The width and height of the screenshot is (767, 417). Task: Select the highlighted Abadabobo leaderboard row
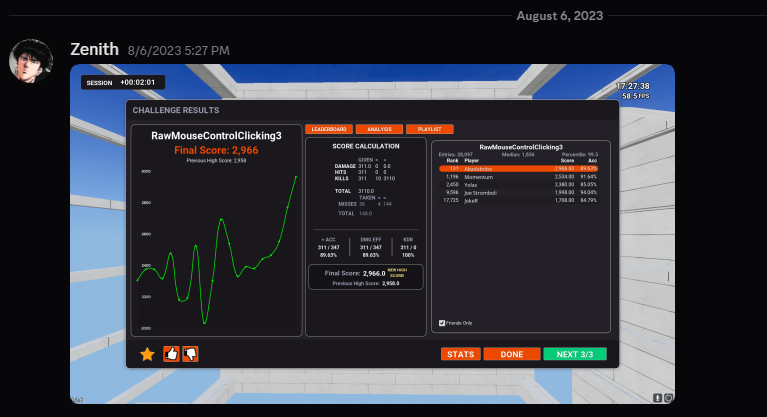519,168
